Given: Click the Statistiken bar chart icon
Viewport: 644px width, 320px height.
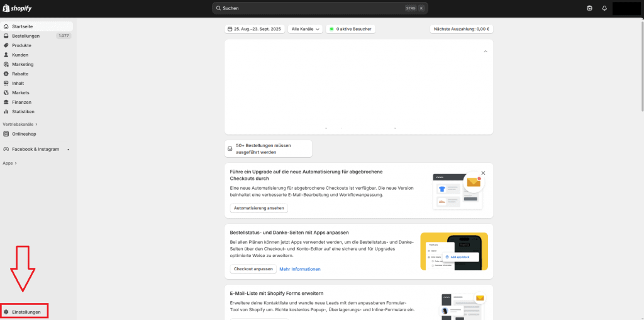Looking at the screenshot, I should click(6, 111).
